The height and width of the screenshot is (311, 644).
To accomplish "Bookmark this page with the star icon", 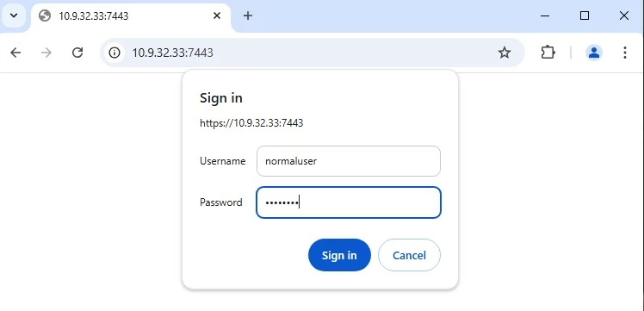I will click(504, 53).
